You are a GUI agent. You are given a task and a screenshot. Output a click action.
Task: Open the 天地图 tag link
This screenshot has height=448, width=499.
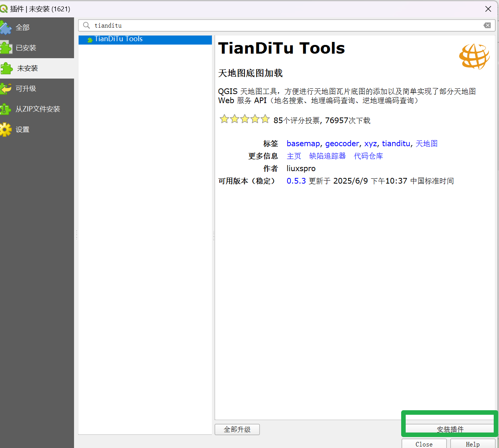pos(426,144)
